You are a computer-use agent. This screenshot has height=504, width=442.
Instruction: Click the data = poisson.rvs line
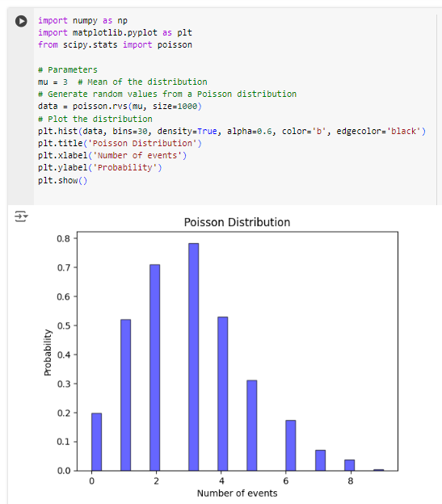[120, 106]
